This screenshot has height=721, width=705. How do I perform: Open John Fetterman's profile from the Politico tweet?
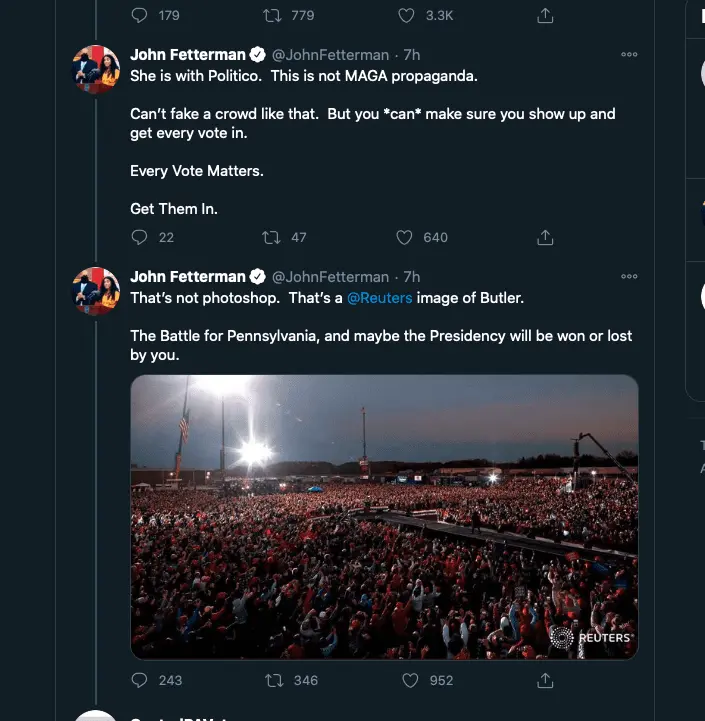coord(188,54)
